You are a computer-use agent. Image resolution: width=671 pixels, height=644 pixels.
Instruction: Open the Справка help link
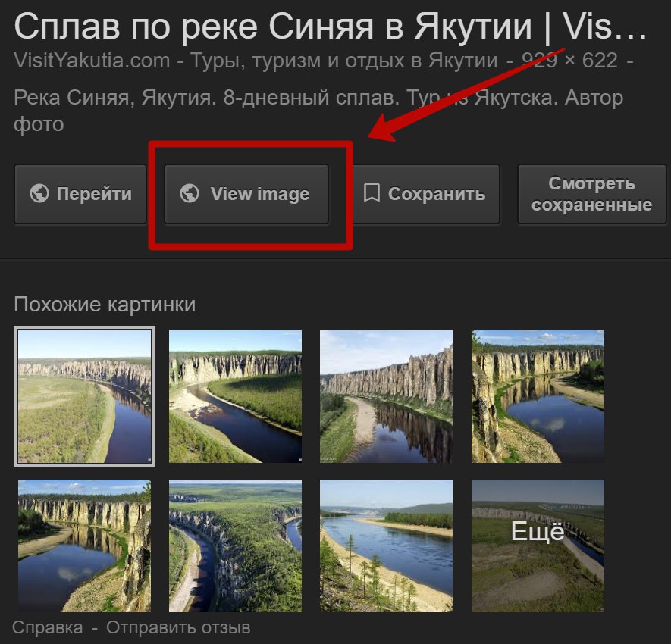[x=48, y=628]
